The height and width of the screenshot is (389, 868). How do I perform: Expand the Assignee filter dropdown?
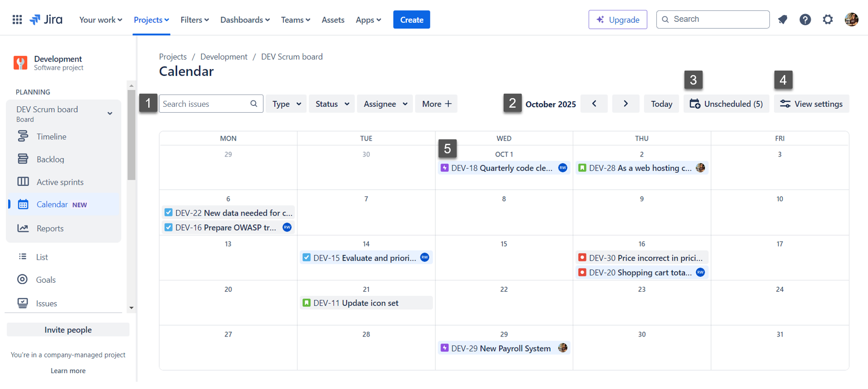click(385, 104)
